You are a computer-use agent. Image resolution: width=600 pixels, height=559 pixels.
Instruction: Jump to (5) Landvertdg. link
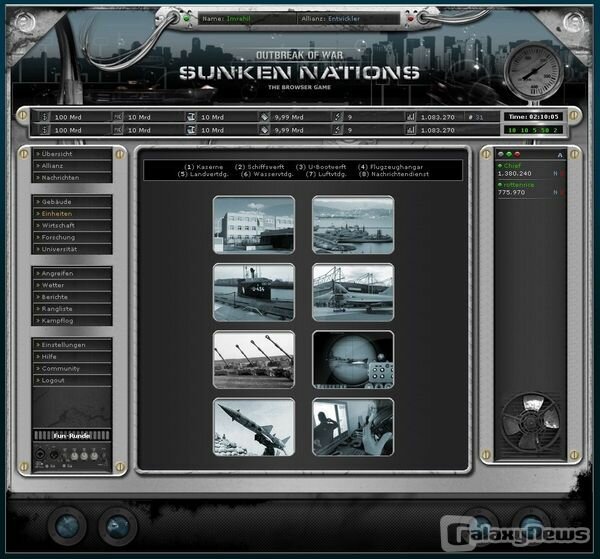tap(203, 174)
